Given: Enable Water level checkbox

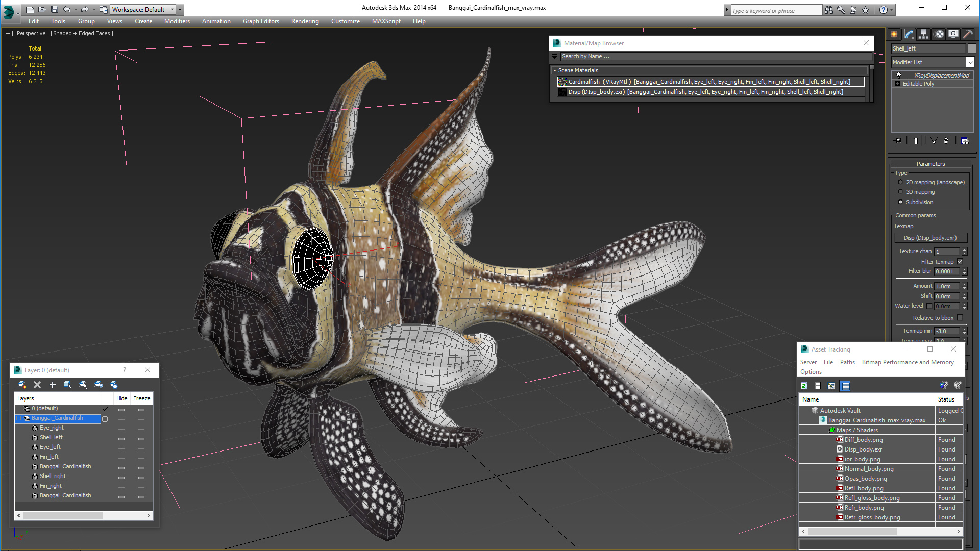Looking at the screenshot, I should [929, 306].
